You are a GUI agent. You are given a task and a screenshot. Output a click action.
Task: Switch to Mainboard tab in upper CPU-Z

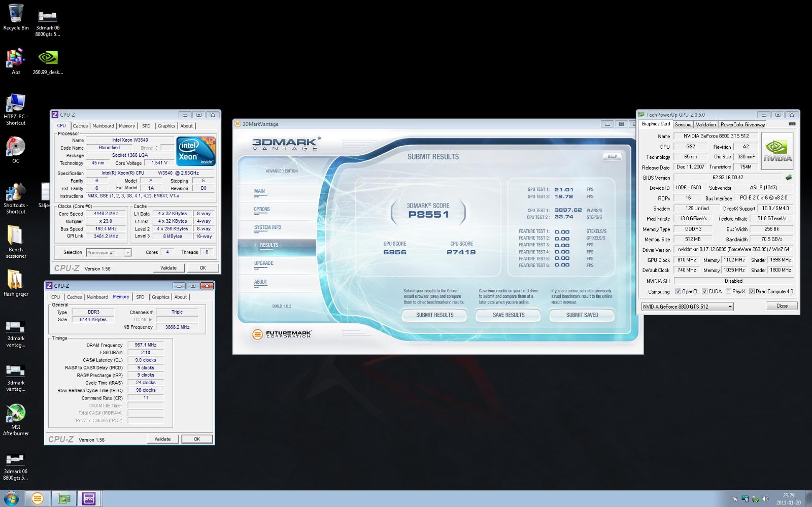[103, 126]
